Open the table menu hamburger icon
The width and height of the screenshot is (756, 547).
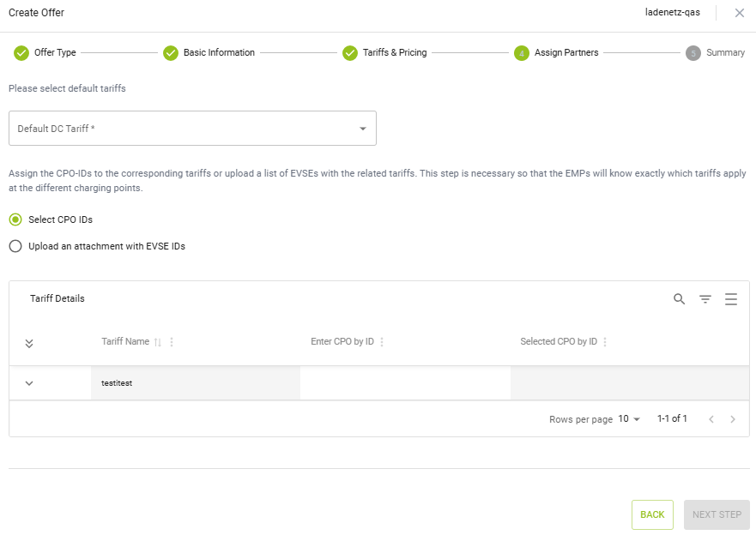[731, 299]
